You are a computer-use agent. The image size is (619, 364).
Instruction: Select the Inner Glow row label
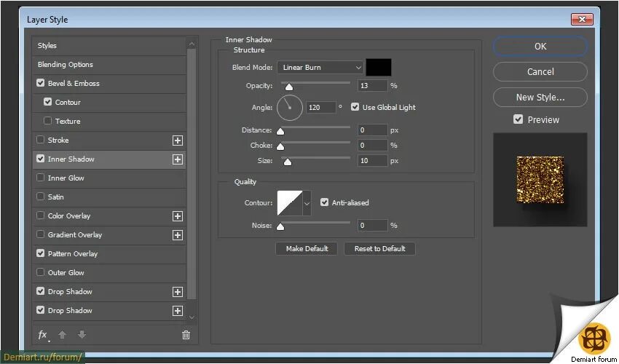point(66,178)
